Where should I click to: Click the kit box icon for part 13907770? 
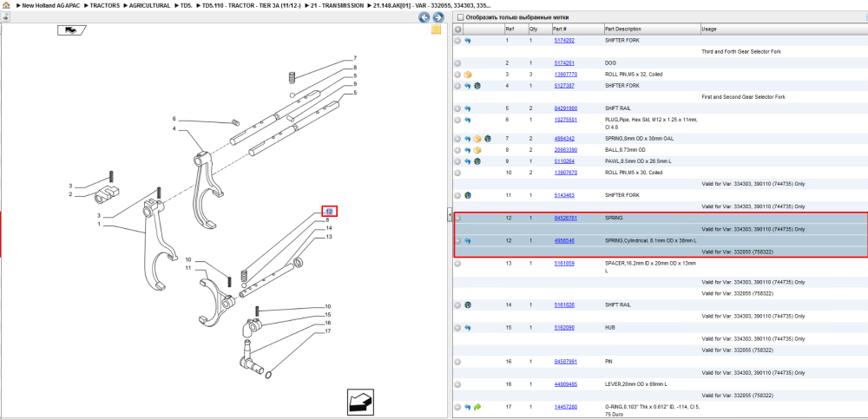pyautogui.click(x=468, y=75)
